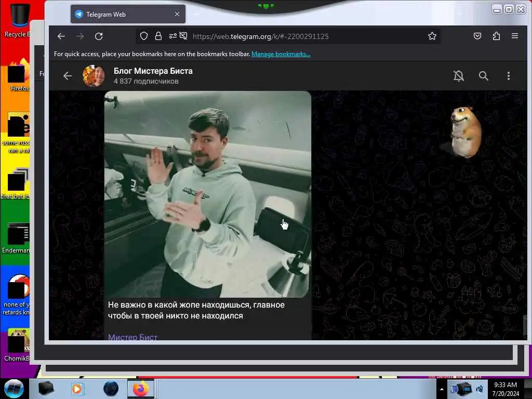Show hidden system tray icons arrow

(442, 389)
